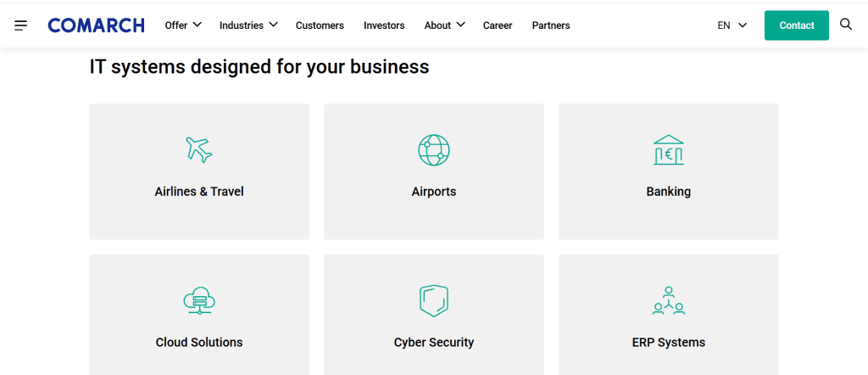Go to the Comarch logo homepage
Viewport: 868px width, 375px height.
pyautogui.click(x=96, y=25)
